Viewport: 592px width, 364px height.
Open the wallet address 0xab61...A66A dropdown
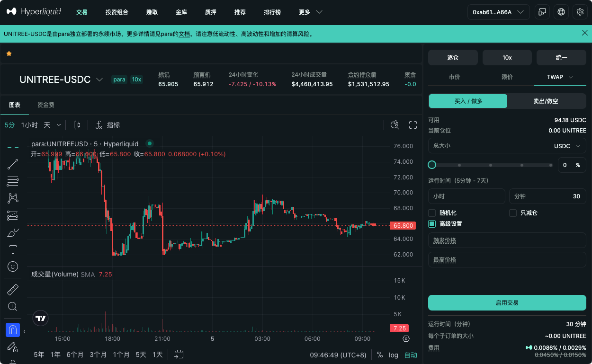[x=499, y=12]
